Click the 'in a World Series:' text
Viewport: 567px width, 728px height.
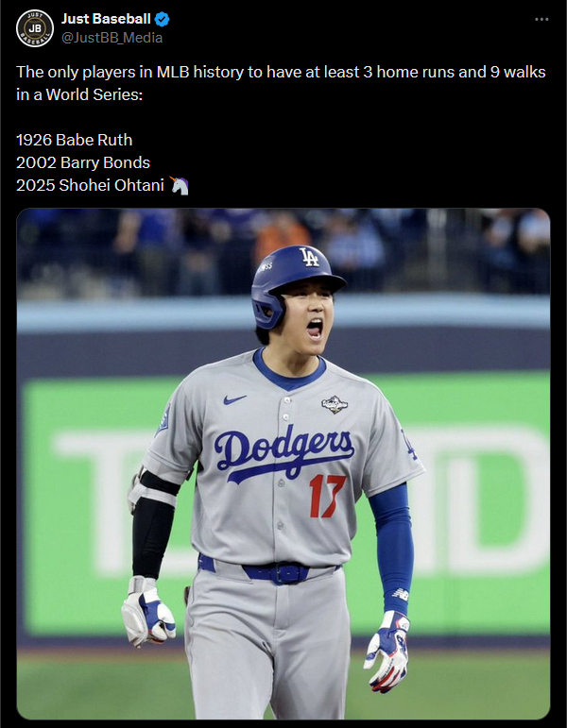click(79, 94)
